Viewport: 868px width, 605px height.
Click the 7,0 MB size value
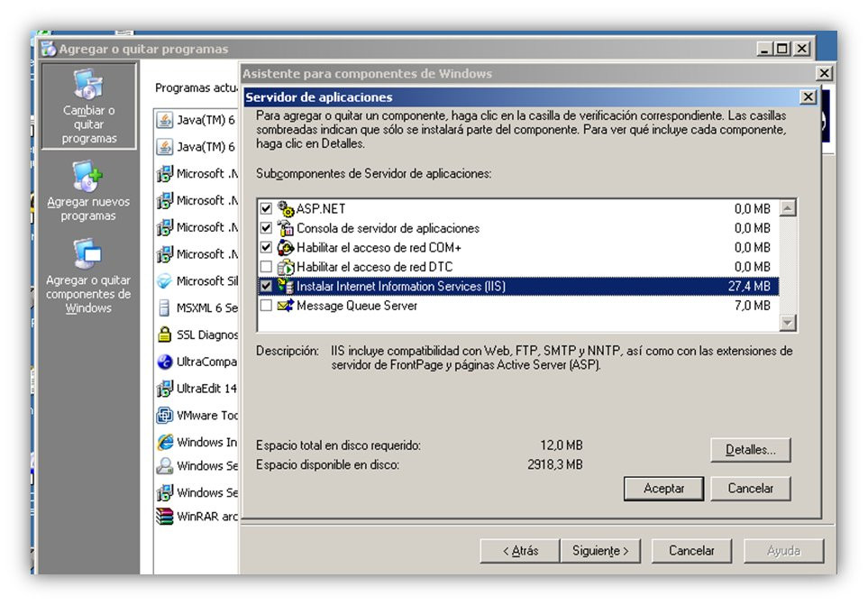click(x=753, y=306)
